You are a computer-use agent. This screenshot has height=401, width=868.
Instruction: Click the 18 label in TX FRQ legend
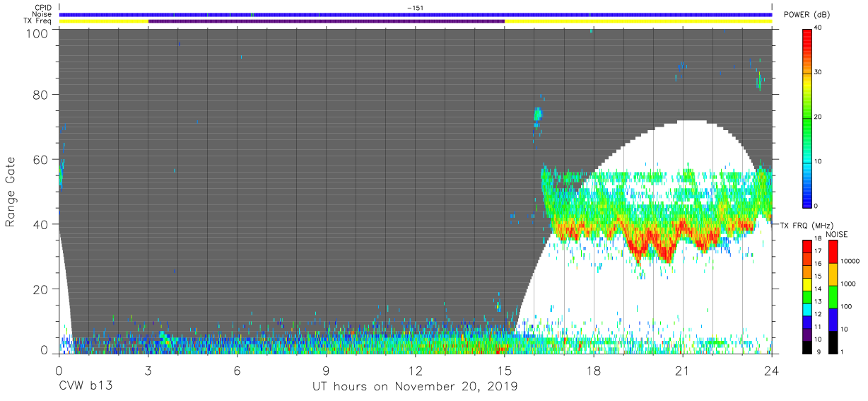818,238
